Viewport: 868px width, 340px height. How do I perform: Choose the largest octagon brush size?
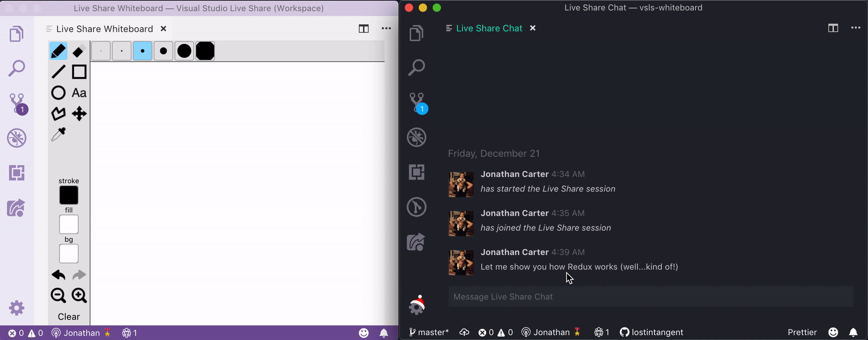pos(205,51)
